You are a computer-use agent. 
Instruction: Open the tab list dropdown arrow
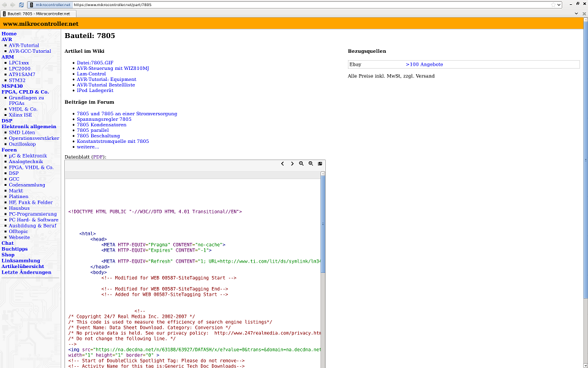pyautogui.click(x=576, y=13)
